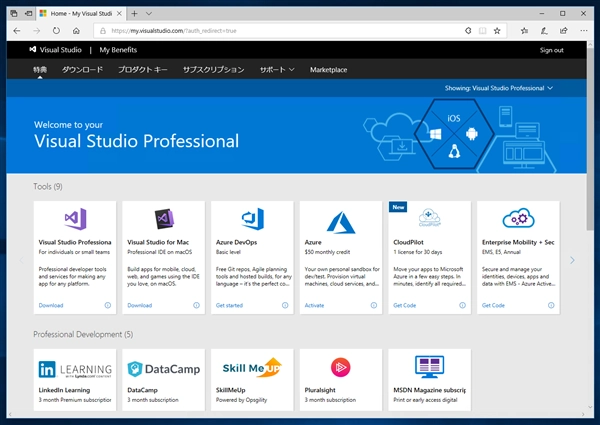Show info icon on Enterprise Mobility card
This screenshot has height=425, width=600.
[551, 305]
